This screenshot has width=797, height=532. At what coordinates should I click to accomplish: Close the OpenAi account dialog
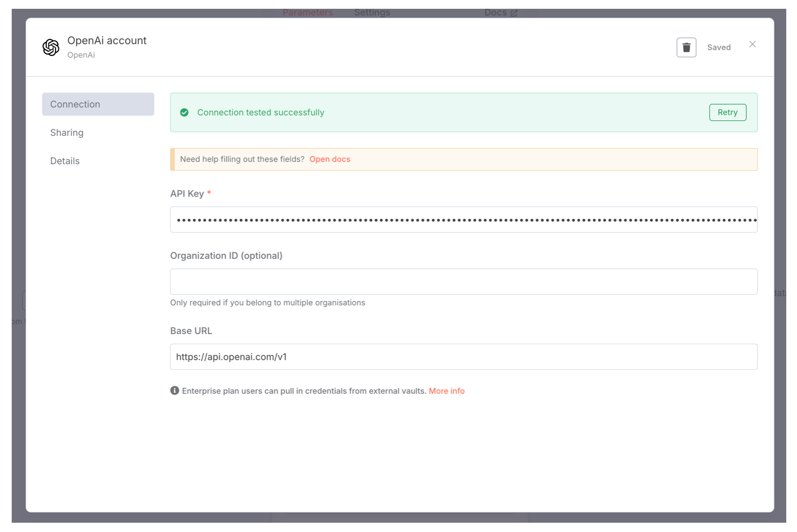pos(752,44)
